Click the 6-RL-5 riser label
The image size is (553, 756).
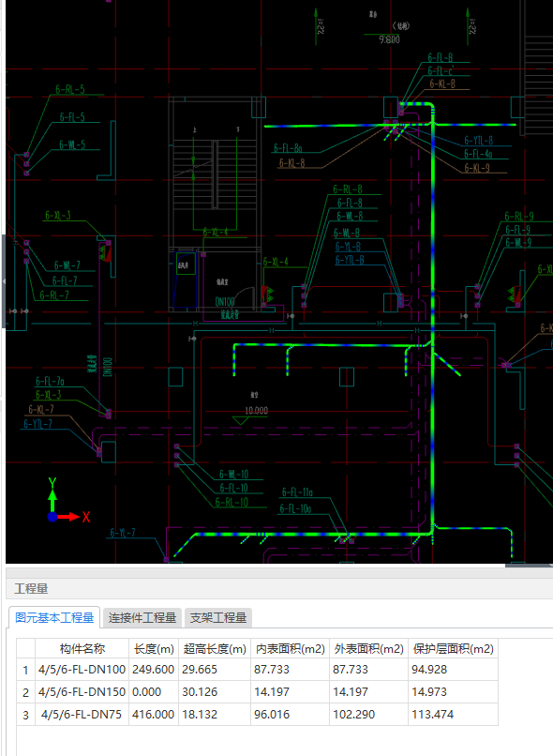70,89
